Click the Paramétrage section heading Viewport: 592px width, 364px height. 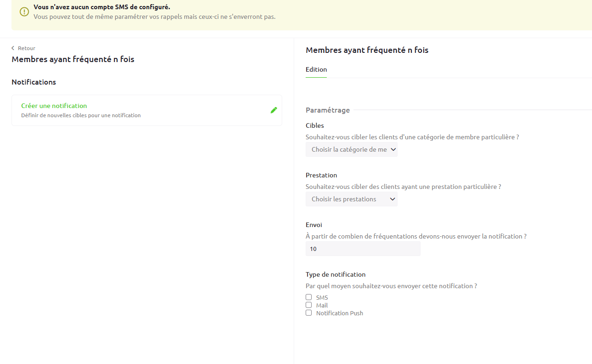point(327,110)
